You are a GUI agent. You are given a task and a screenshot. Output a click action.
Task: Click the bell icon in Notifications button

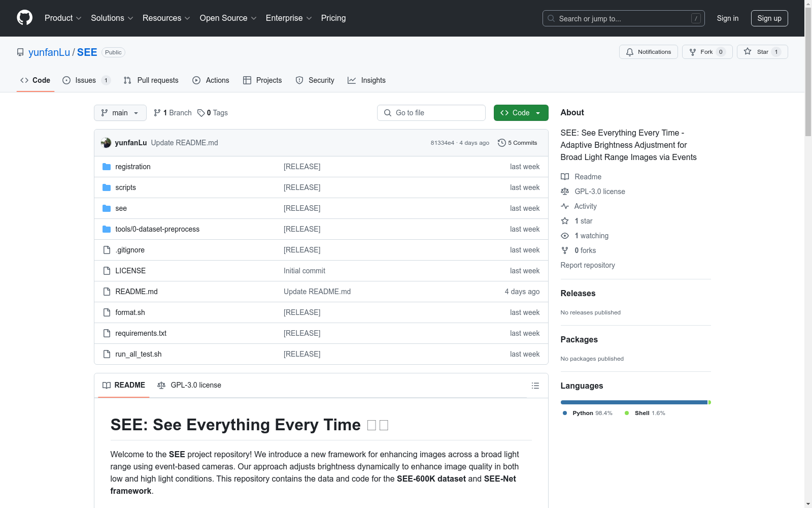pos(630,52)
